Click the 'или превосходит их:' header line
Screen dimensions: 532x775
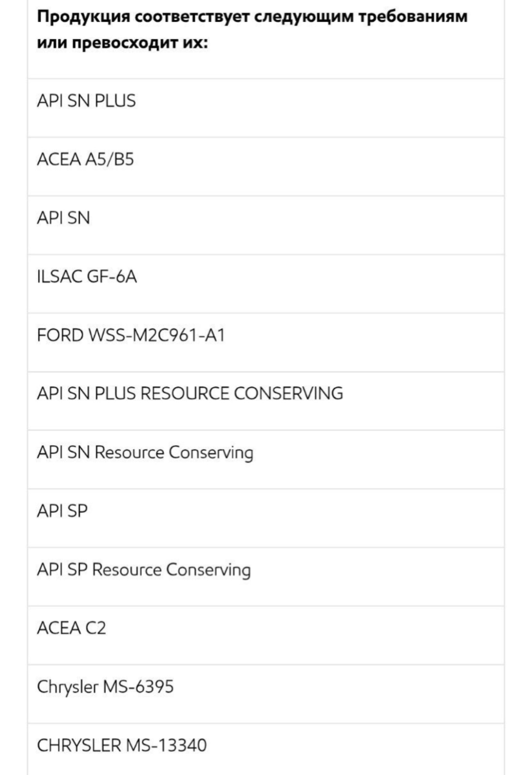click(123, 43)
